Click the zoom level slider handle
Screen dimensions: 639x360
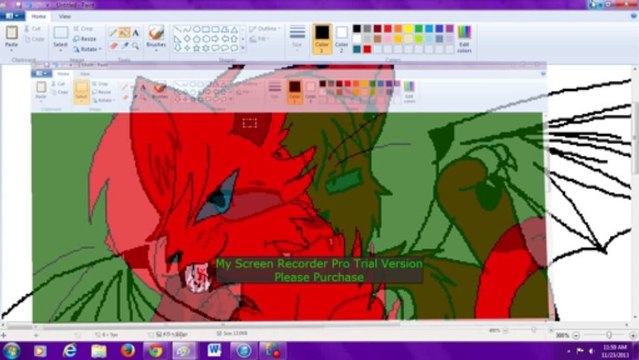click(609, 335)
